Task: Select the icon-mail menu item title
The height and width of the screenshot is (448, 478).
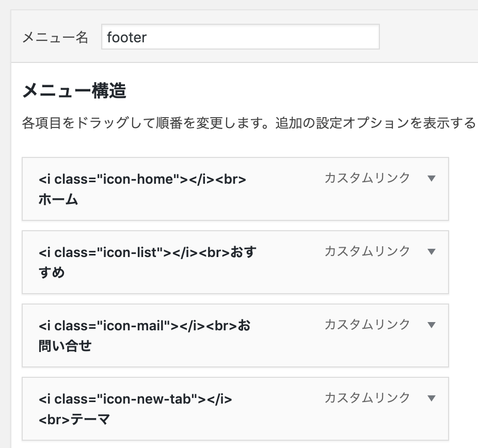Action: (x=145, y=335)
